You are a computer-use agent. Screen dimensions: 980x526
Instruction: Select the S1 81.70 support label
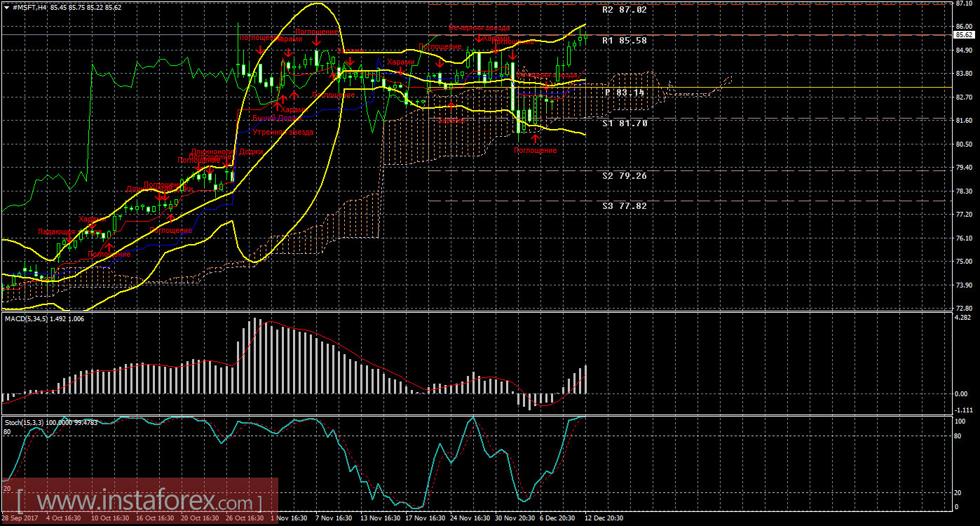pos(624,123)
